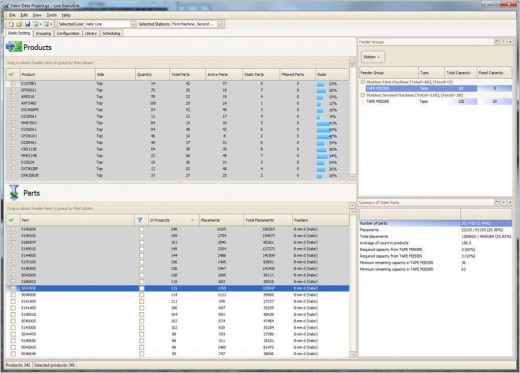Click the Products section icon

pyautogui.click(x=14, y=47)
